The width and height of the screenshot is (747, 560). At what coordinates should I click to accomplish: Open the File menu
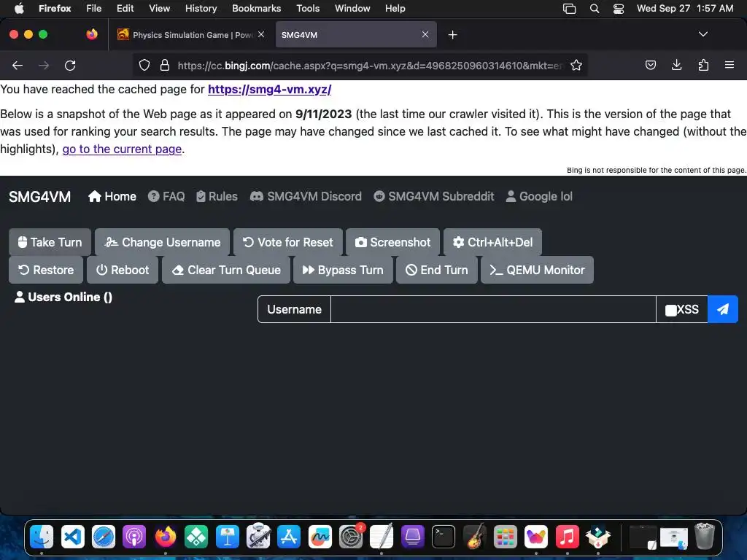click(x=94, y=8)
